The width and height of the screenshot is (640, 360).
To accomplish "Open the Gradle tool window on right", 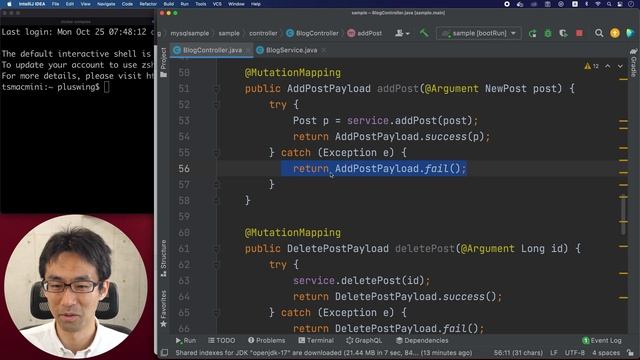I will click(x=633, y=63).
